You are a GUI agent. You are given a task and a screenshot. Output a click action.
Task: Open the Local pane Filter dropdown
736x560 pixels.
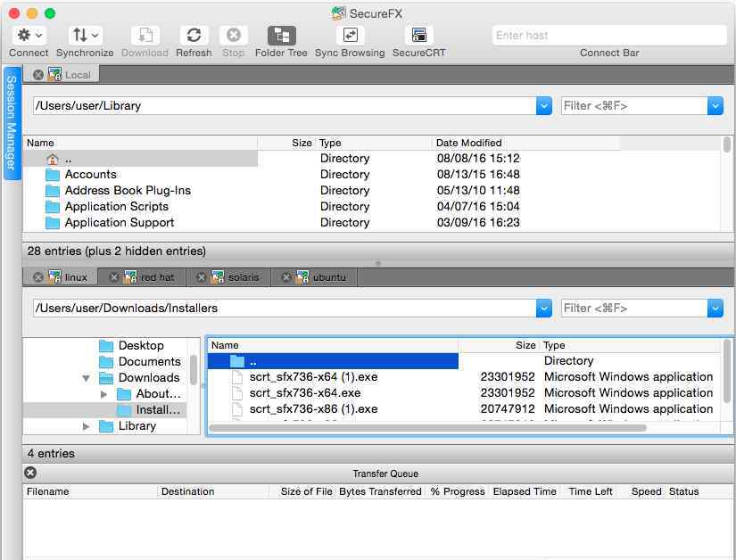[715, 106]
